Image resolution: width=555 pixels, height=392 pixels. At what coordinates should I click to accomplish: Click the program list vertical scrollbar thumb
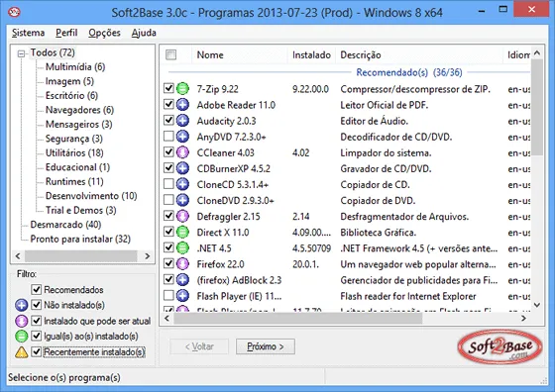(x=536, y=108)
